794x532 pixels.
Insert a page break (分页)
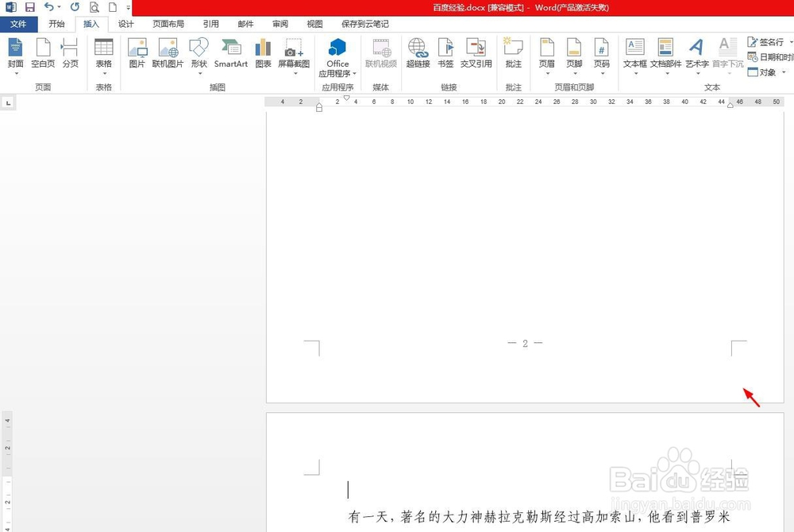coord(71,54)
